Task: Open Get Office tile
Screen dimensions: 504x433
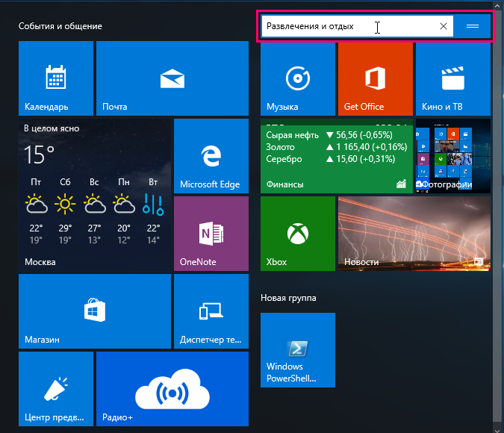Action: click(x=375, y=78)
